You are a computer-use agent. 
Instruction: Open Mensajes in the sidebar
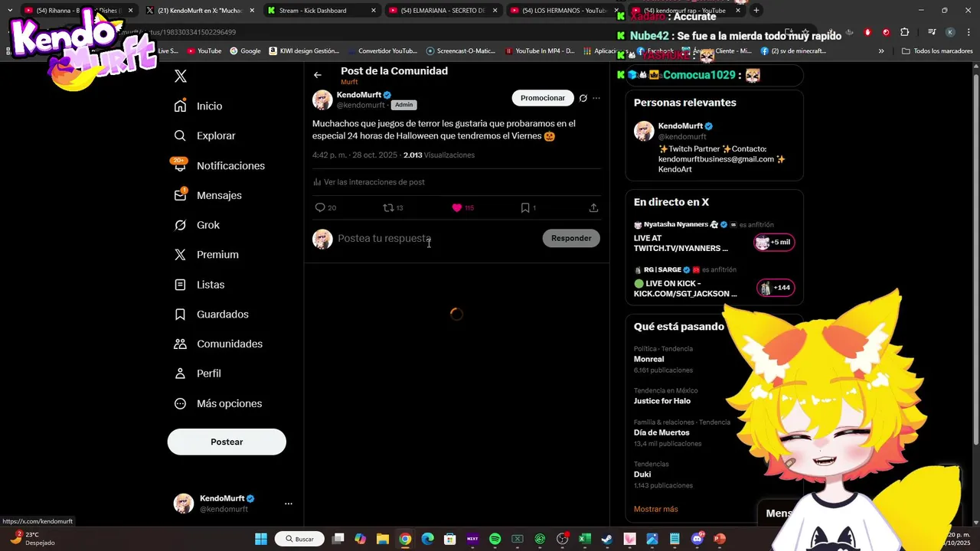[x=207, y=195]
